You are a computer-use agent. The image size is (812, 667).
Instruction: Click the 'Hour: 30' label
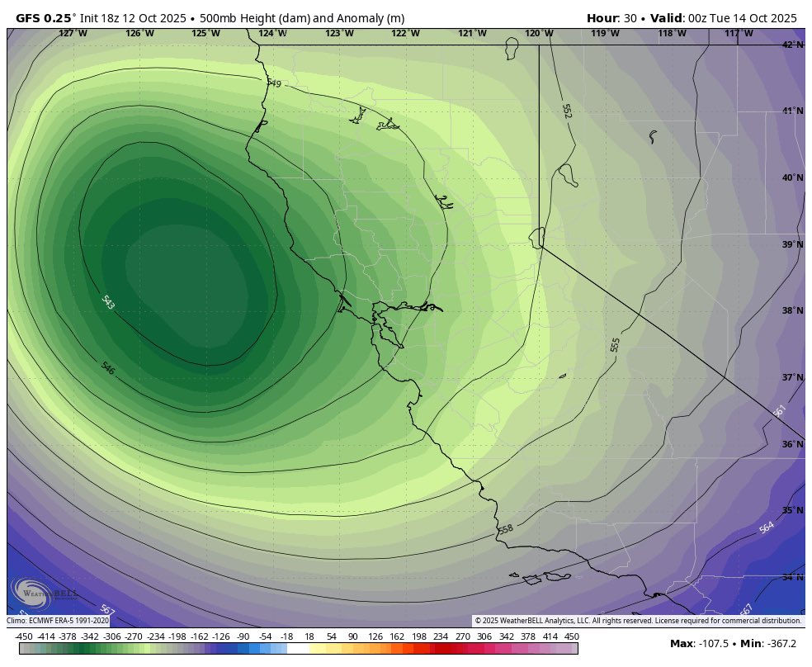[x=611, y=18]
